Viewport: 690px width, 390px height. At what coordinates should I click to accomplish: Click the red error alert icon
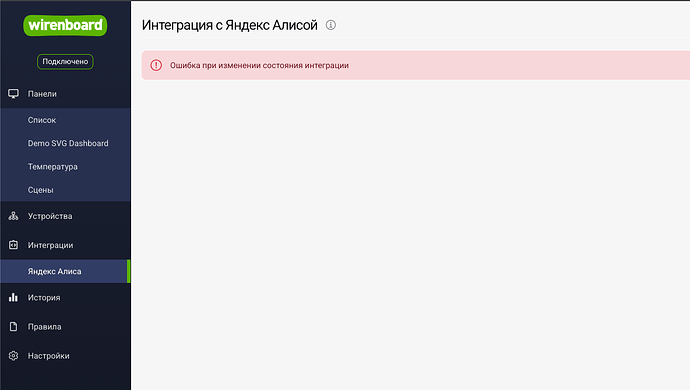pyautogui.click(x=156, y=65)
